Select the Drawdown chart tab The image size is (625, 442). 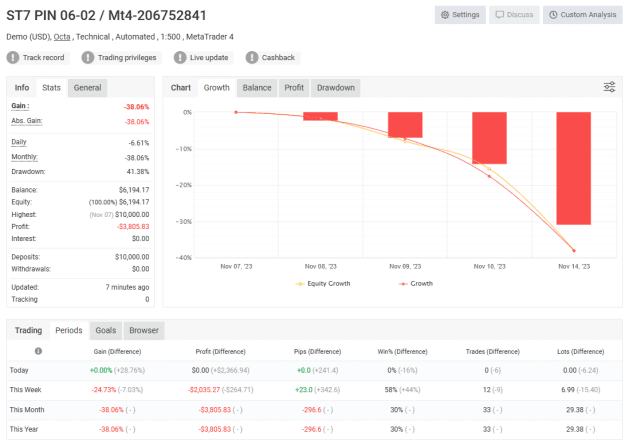point(336,88)
